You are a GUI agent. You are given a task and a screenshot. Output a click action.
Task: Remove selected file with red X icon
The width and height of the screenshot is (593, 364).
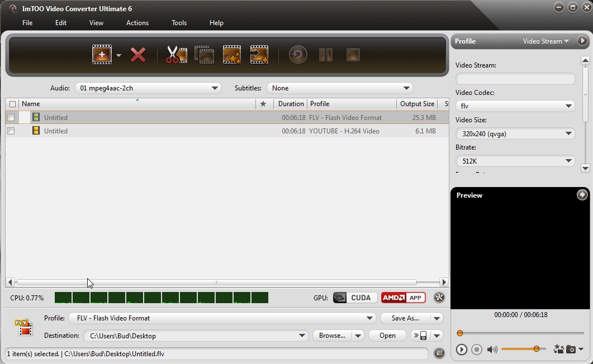138,55
